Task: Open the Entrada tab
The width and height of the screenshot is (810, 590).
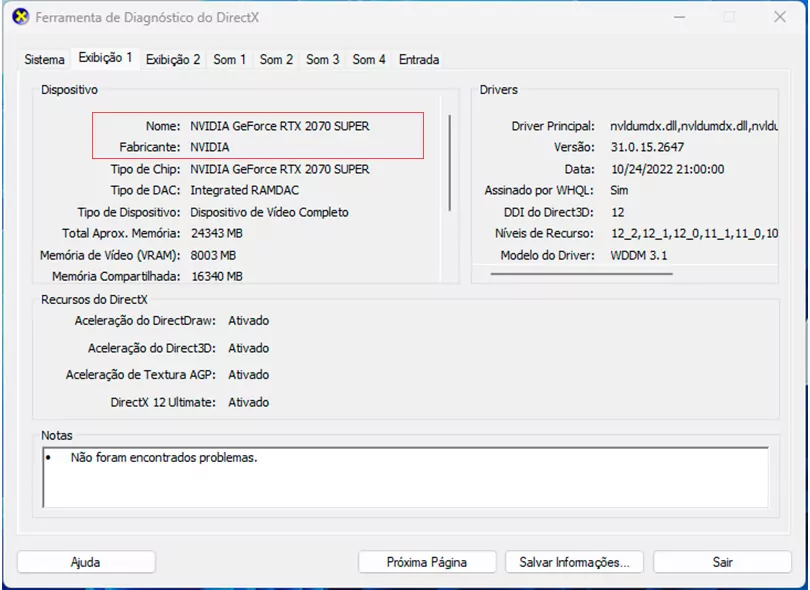Action: point(419,60)
